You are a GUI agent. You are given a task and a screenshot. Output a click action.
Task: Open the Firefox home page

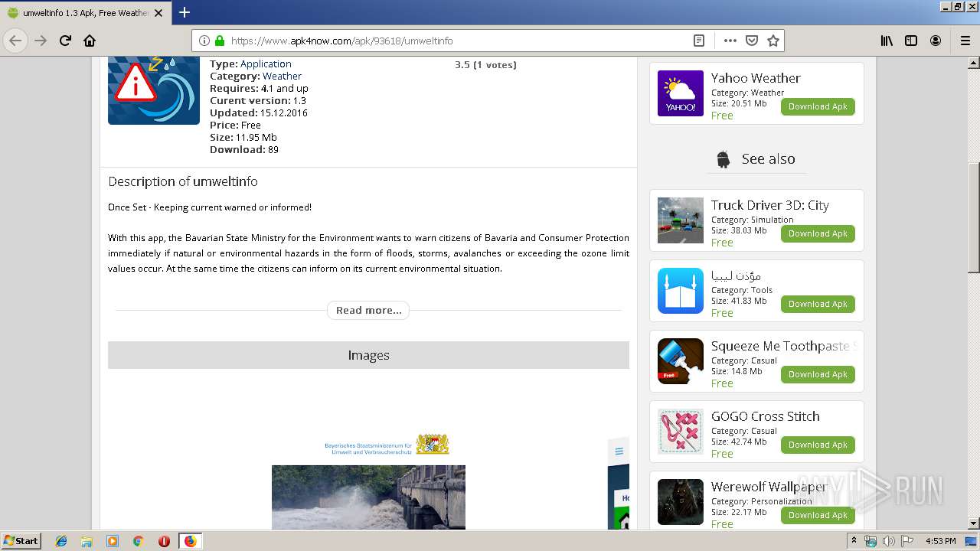click(x=90, y=41)
